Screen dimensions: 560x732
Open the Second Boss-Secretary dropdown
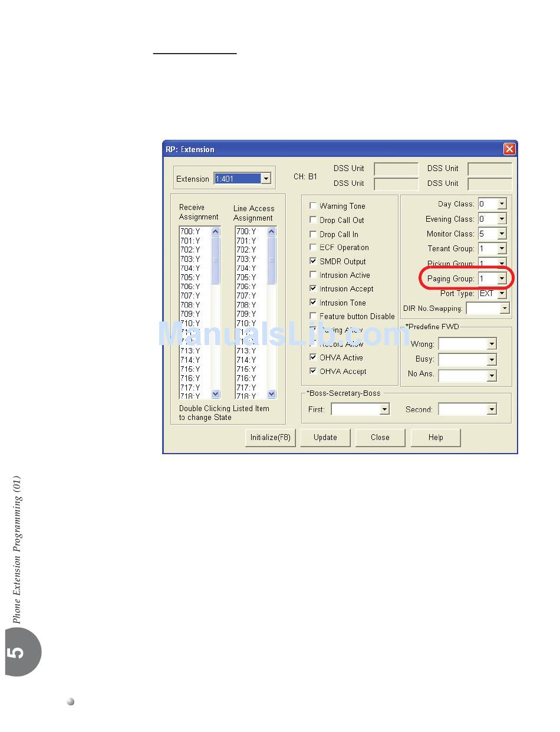[x=492, y=409]
